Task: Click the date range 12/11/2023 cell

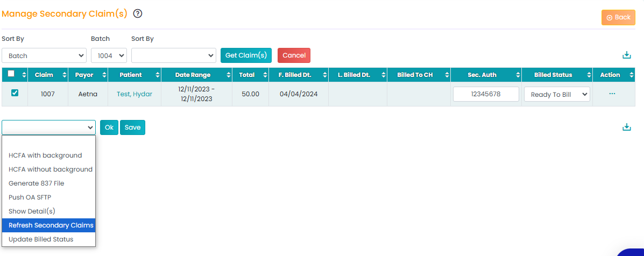Action: (x=196, y=94)
